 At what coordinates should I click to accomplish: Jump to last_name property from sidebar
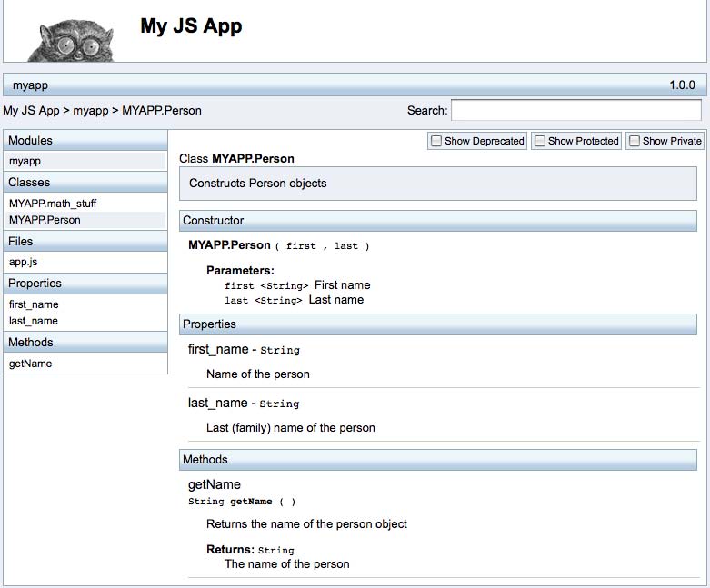[x=33, y=321]
